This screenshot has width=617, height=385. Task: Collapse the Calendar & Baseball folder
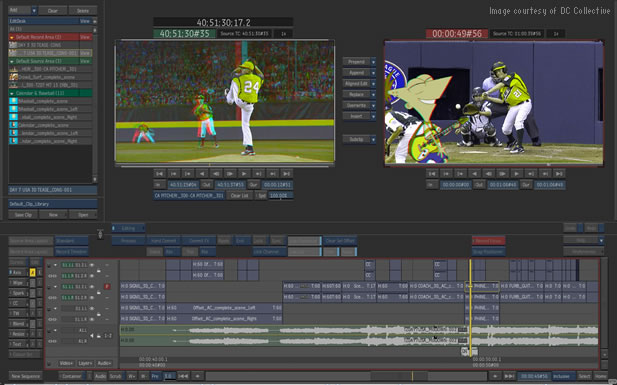click(11, 93)
